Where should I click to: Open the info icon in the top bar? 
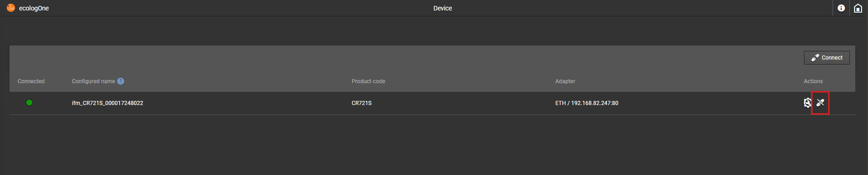click(x=841, y=8)
